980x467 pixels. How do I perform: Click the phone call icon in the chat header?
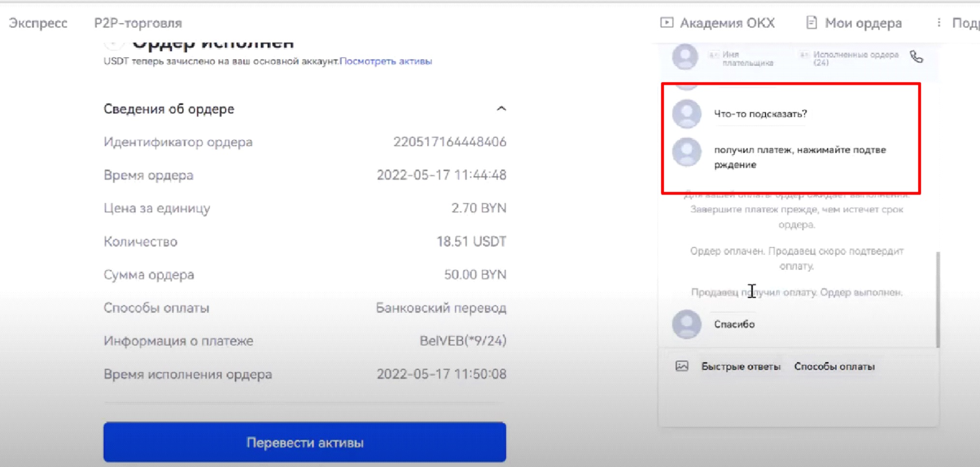(917, 57)
